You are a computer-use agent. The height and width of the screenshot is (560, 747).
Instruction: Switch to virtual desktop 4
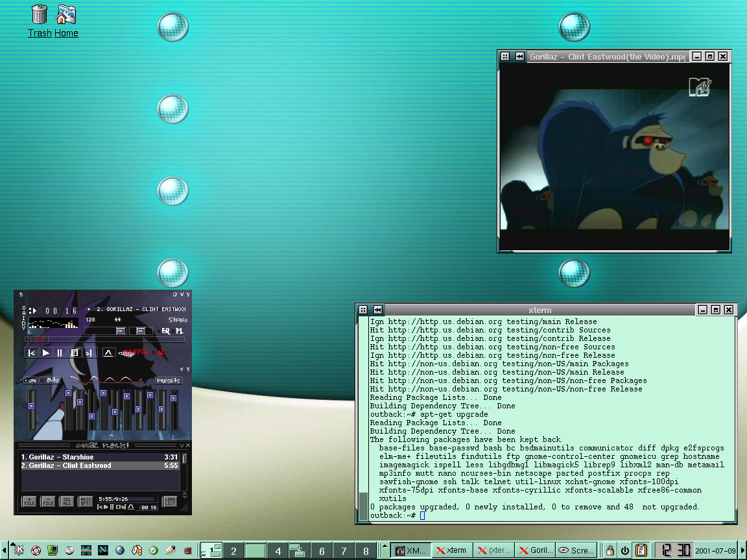pyautogui.click(x=278, y=551)
